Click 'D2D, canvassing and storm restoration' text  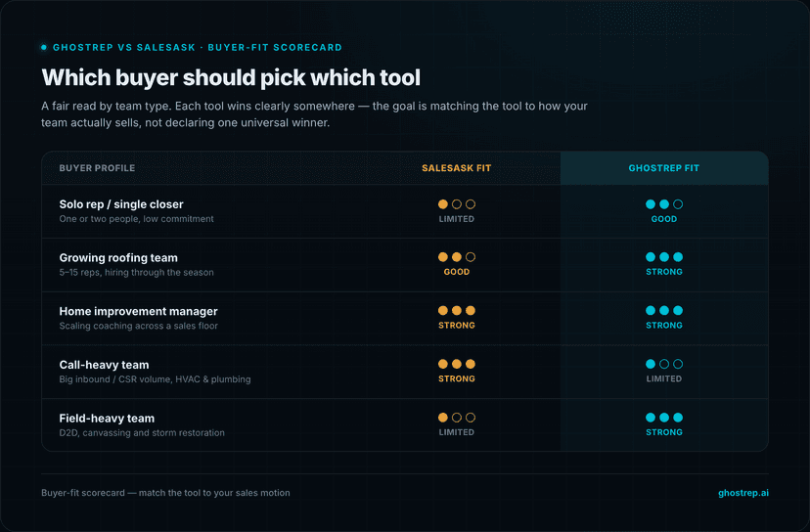tap(142, 433)
